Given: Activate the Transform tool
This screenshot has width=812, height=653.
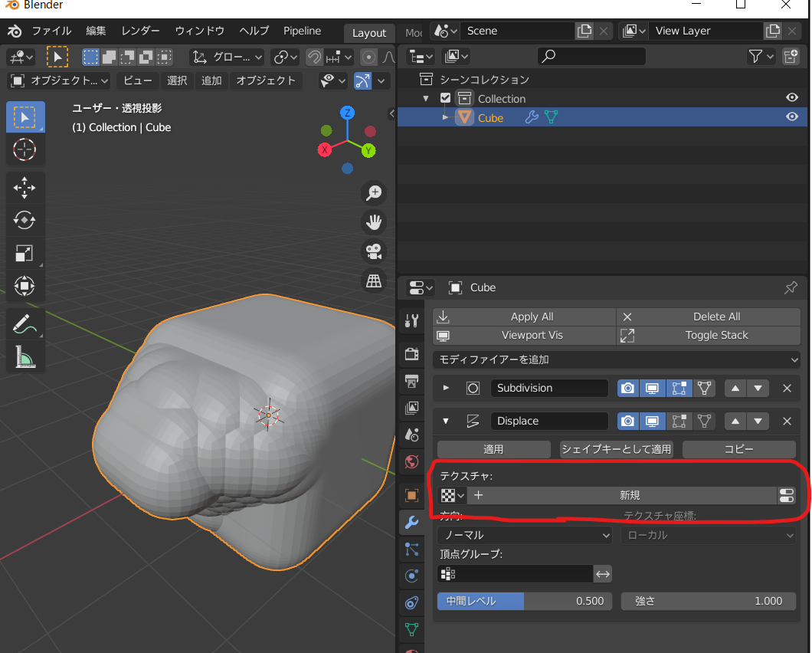Looking at the screenshot, I should [25, 286].
